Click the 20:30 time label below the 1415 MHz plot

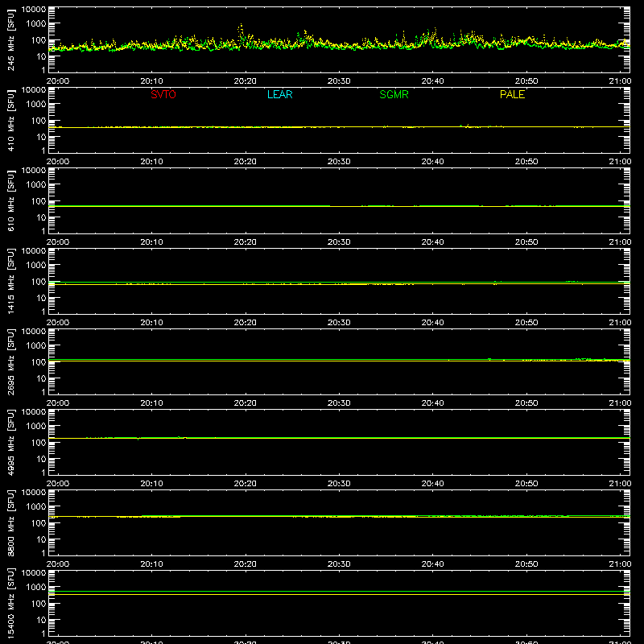pyautogui.click(x=339, y=323)
